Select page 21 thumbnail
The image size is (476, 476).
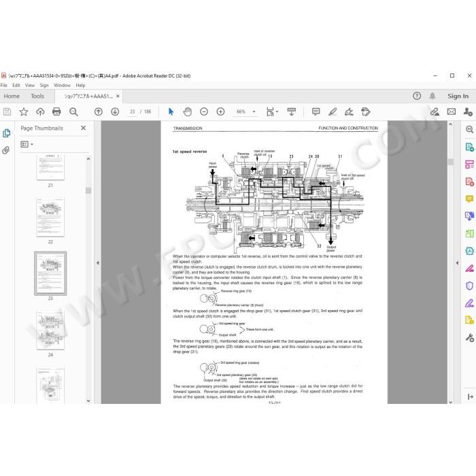(x=50, y=167)
